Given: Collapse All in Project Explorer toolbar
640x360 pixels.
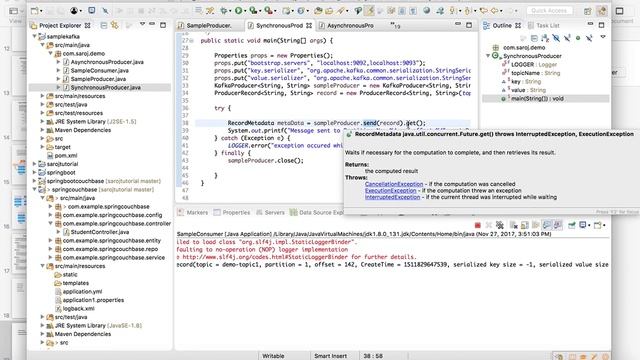Looking at the screenshot, I should pyautogui.click(x=104, y=25).
